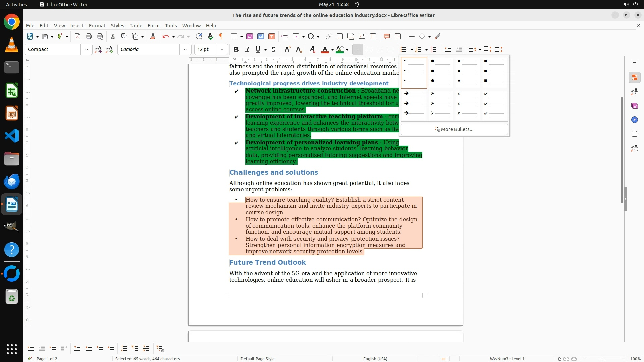The width and height of the screenshot is (644, 362).
Task: Open the Styles menu
Action: click(117, 26)
